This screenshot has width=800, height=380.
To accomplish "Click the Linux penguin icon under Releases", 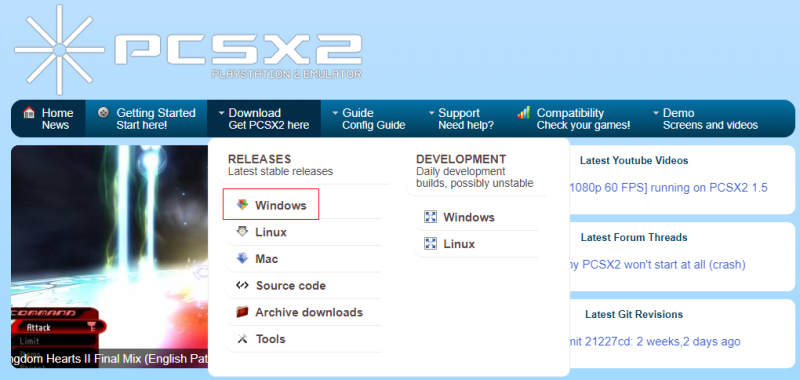I will (242, 232).
